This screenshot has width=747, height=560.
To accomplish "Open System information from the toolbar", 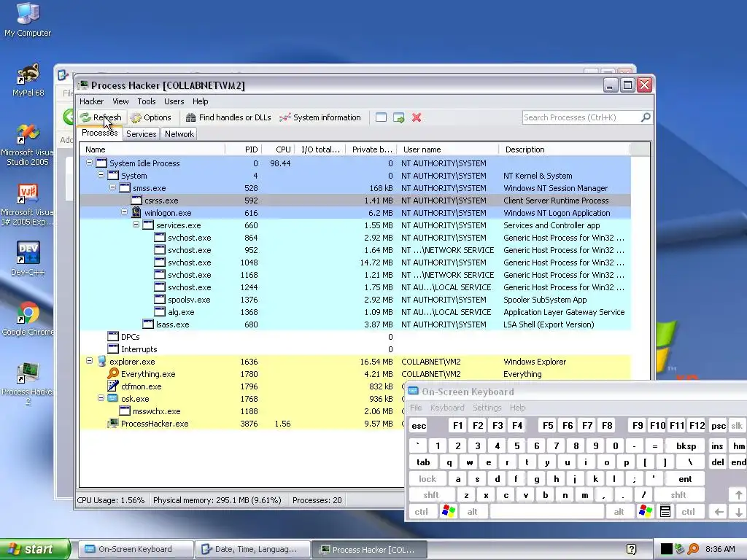I will click(x=320, y=117).
